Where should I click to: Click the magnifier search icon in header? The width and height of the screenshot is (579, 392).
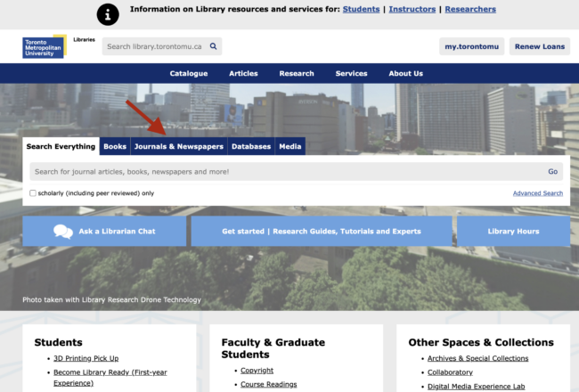[x=213, y=46]
